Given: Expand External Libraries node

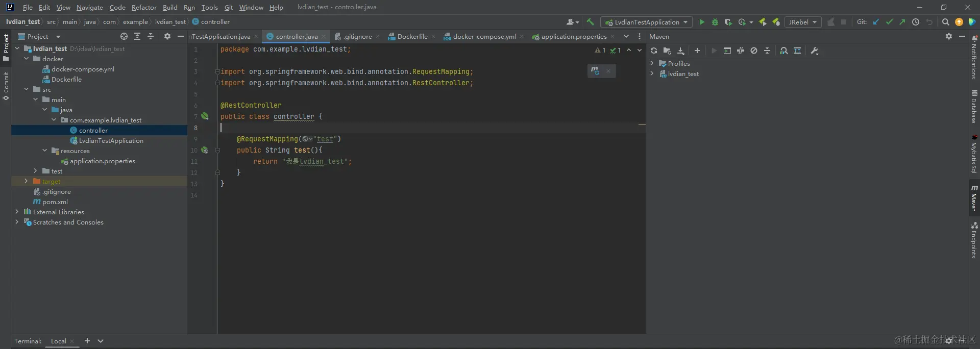Looking at the screenshot, I should [17, 212].
